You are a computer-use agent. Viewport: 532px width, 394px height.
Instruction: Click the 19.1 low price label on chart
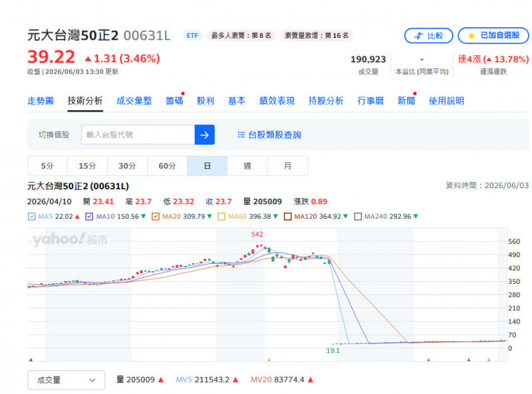tap(333, 351)
